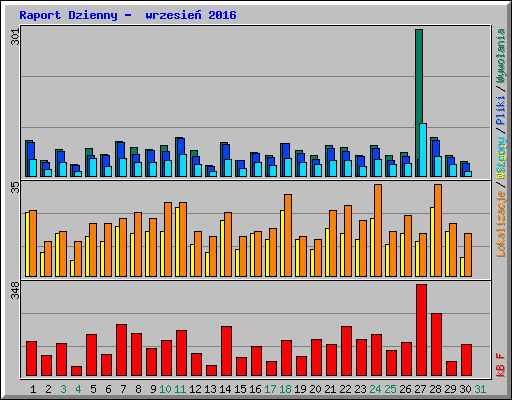
Task: Click the Wywołania legend label
Action: click(x=501, y=56)
